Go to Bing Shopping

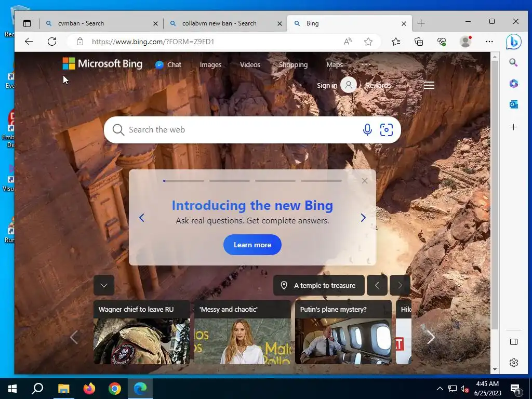pyautogui.click(x=293, y=64)
